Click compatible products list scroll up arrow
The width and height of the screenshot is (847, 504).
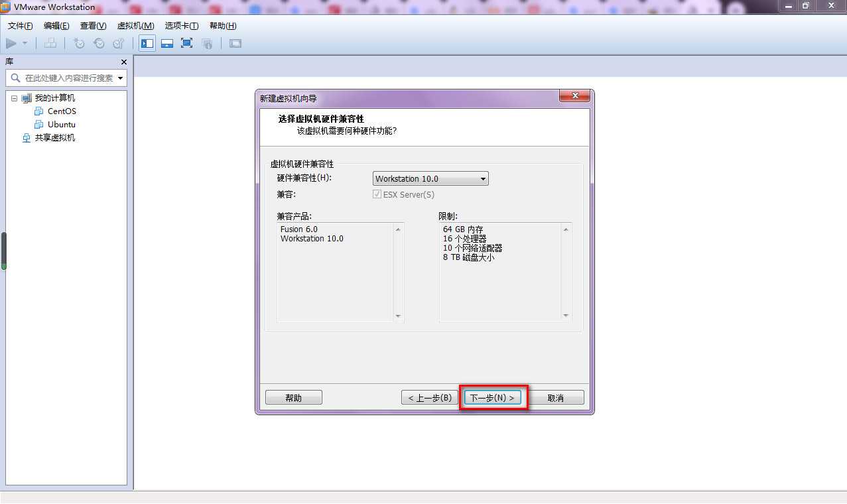(398, 229)
